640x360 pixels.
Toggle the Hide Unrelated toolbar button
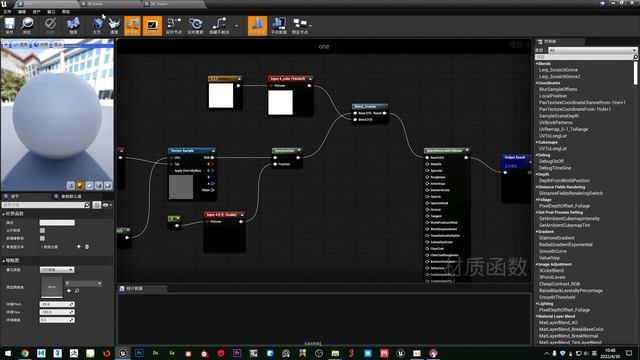[219, 25]
